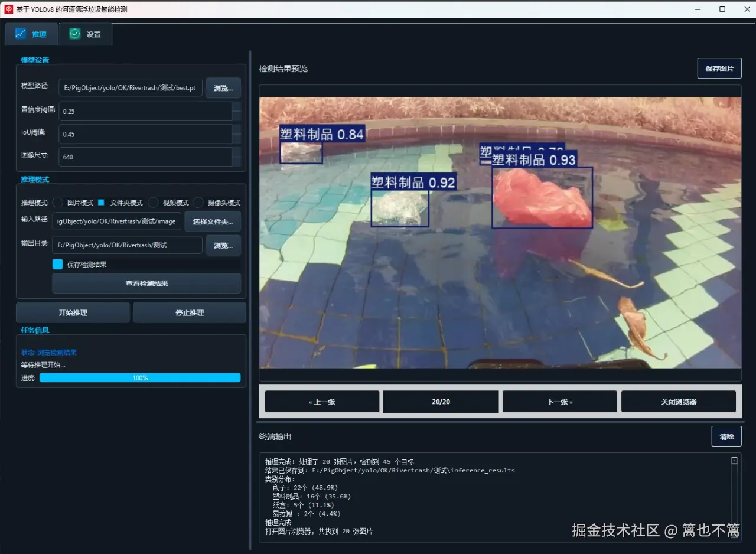This screenshot has width=756, height=554.
Task: Start inference with the 开始推理 button
Action: [x=73, y=312]
